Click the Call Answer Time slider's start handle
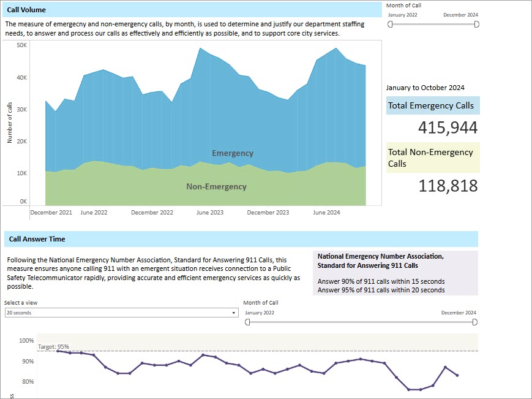532x399 pixels. (247, 322)
